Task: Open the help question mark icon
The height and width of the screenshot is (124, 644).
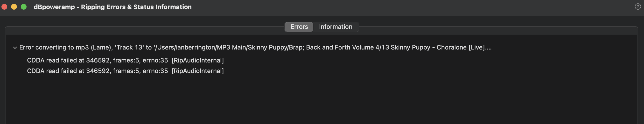Action: click(x=637, y=7)
